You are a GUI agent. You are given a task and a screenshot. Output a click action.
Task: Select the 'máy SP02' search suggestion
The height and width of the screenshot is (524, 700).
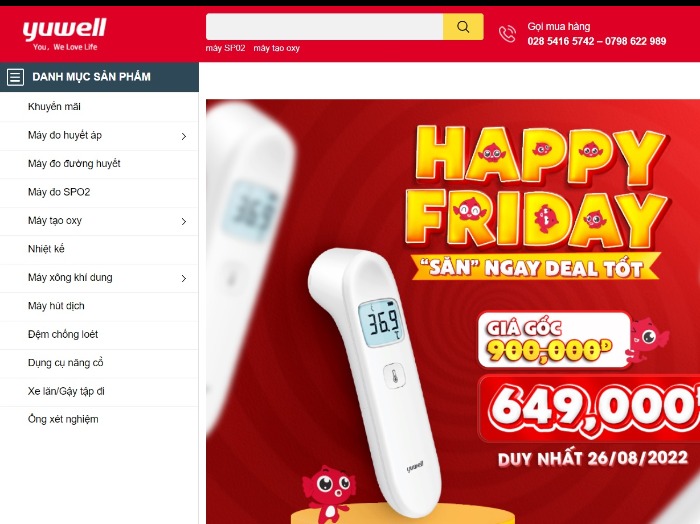click(x=225, y=48)
